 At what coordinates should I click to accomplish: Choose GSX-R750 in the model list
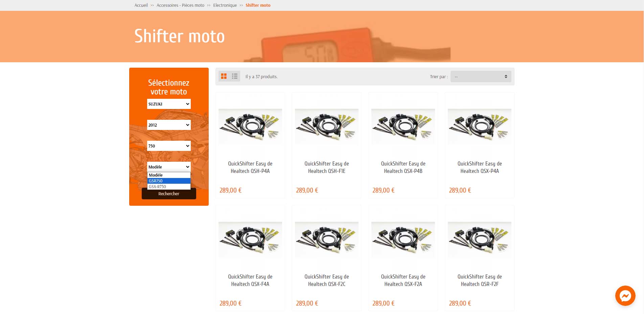click(169, 187)
